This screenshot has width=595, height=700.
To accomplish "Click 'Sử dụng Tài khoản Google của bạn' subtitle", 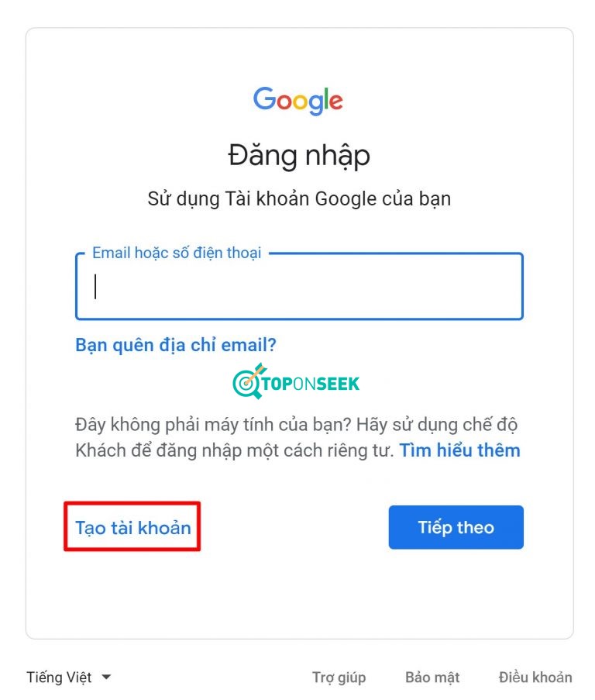I will (299, 199).
